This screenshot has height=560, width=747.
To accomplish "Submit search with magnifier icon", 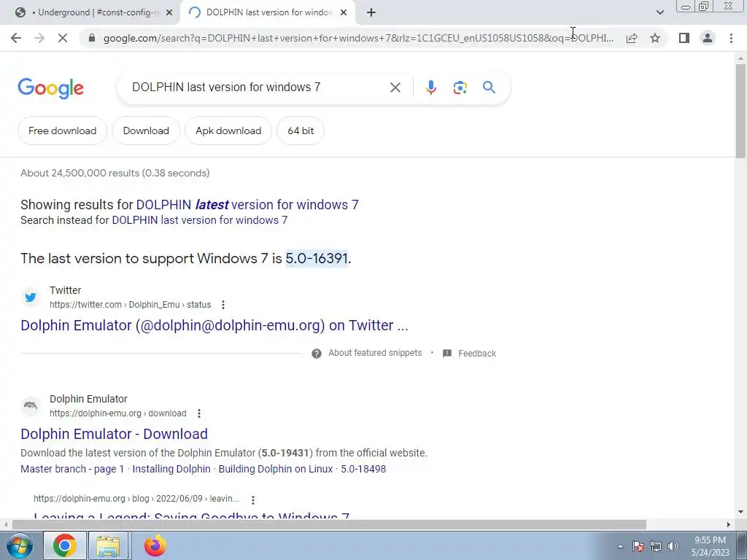I will click(489, 87).
